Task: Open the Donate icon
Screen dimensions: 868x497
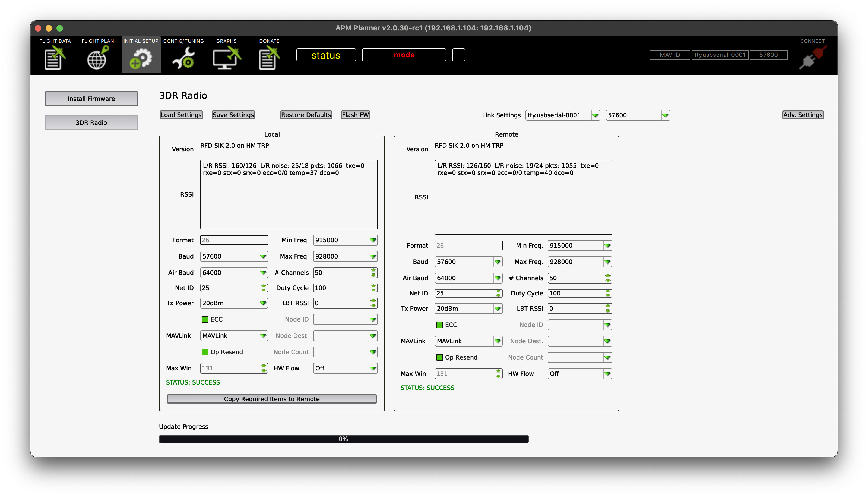Action: (269, 58)
